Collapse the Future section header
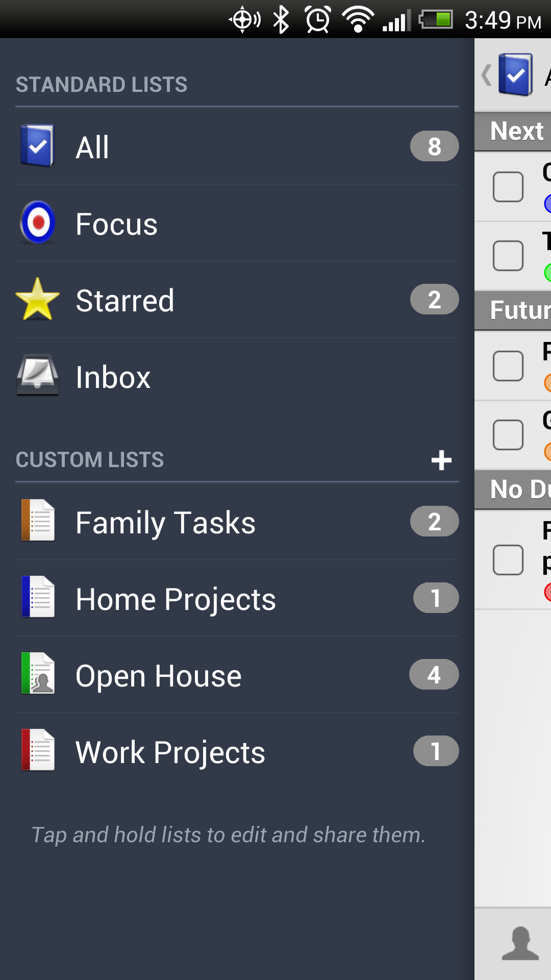Viewport: 551px width, 980px height. point(518,310)
